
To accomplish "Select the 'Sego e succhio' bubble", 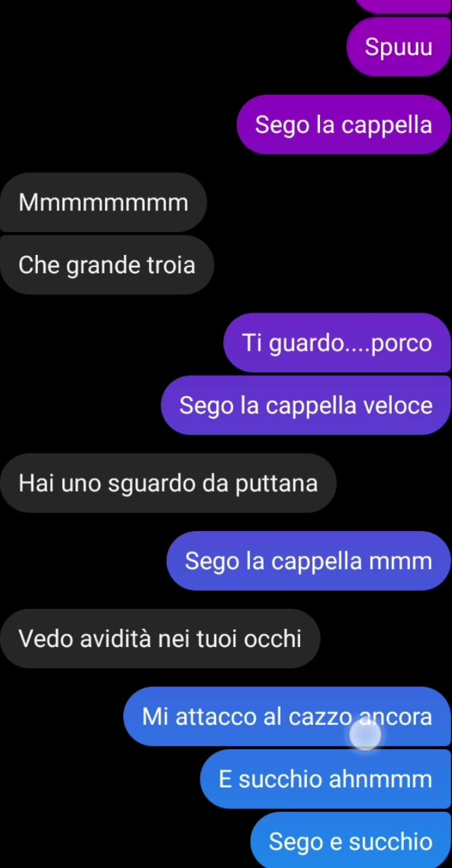I will [x=351, y=841].
